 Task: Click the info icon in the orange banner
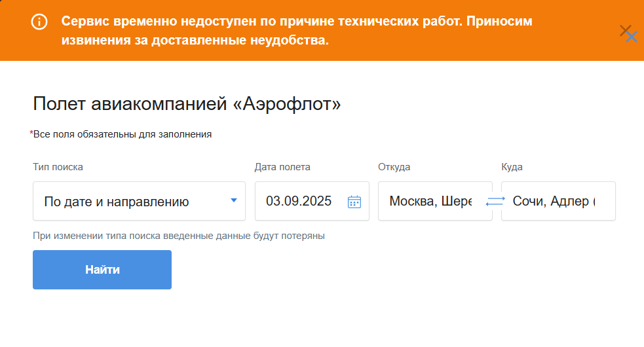[x=39, y=22]
